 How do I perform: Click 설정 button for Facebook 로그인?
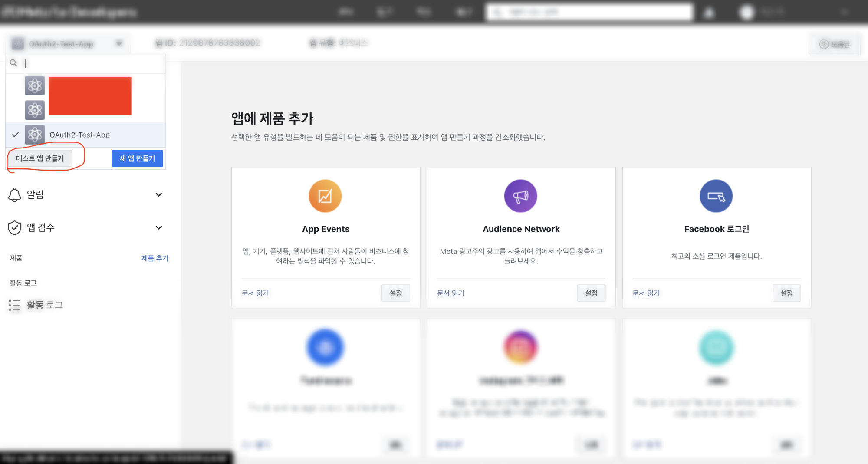coord(786,293)
